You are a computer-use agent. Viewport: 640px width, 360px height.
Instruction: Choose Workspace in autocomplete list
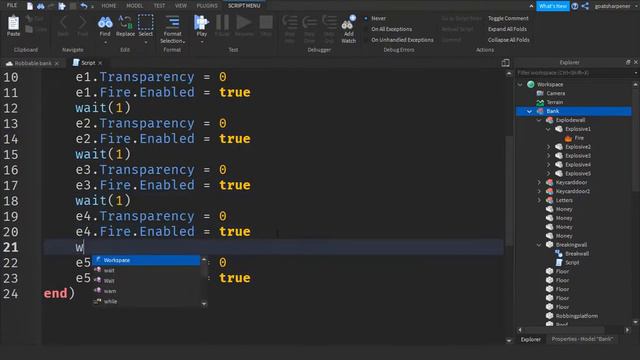pyautogui.click(x=146, y=260)
